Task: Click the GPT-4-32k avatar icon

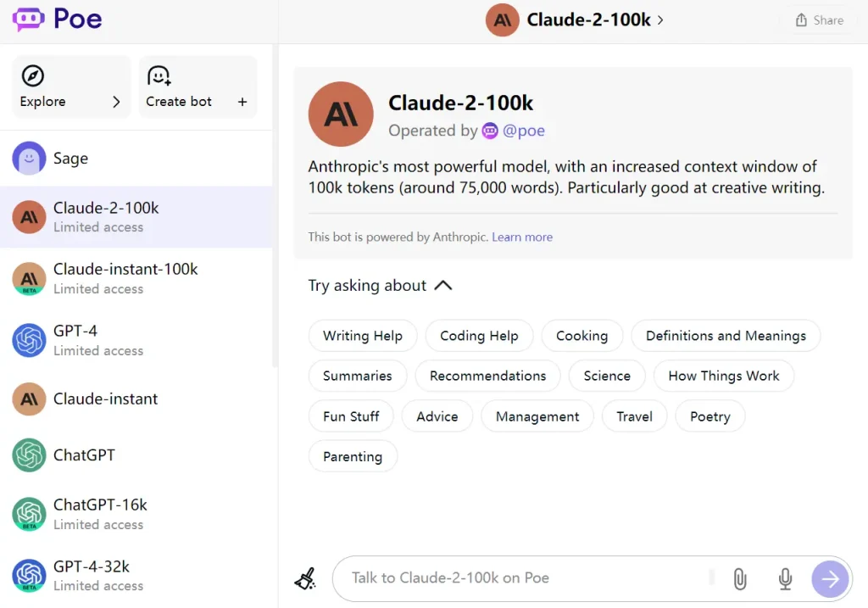Action: [x=29, y=575]
